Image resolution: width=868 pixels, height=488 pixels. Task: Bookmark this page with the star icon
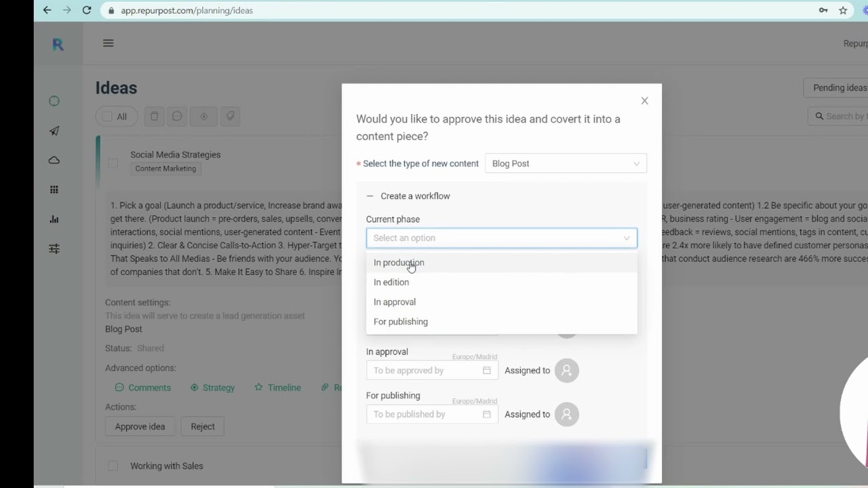click(x=843, y=10)
